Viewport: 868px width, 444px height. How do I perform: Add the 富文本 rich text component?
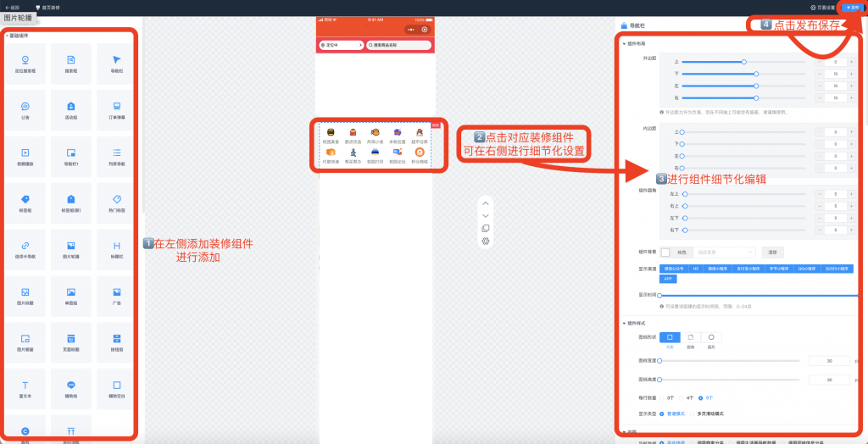[x=25, y=387]
